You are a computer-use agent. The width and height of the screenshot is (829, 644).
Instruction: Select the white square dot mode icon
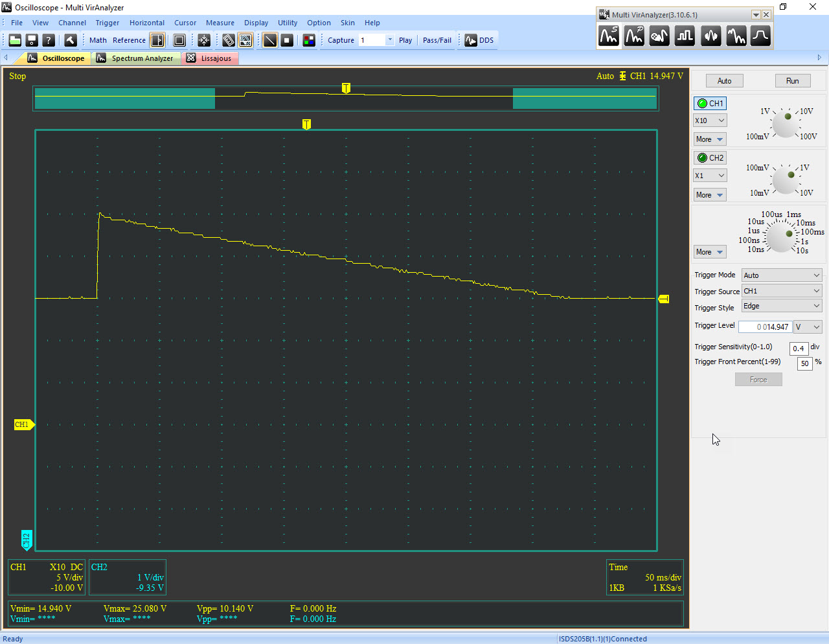(287, 40)
